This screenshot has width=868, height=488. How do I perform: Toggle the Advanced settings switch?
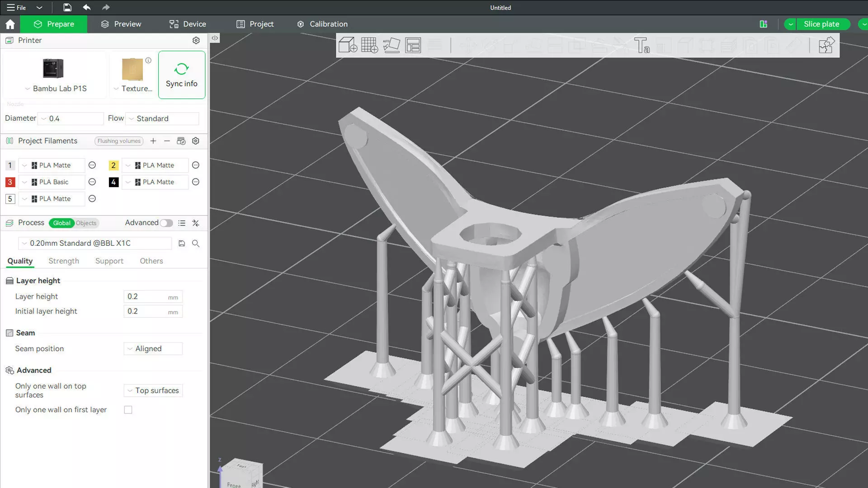click(166, 223)
